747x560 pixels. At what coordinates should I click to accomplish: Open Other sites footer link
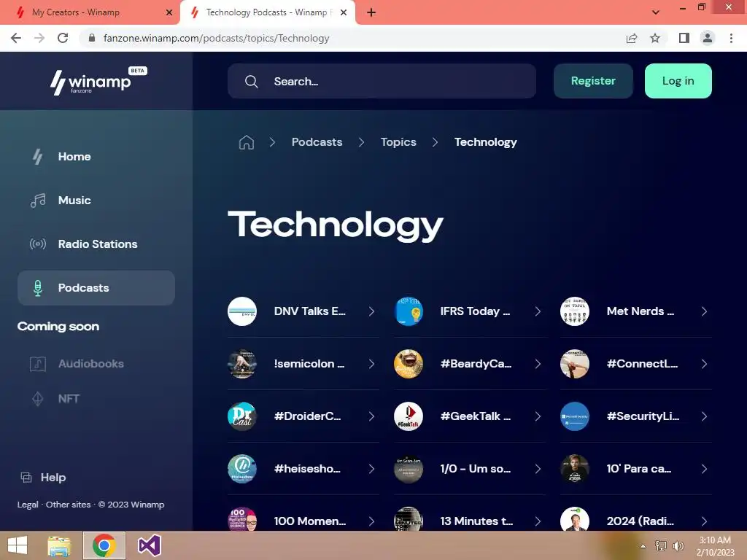(x=68, y=505)
